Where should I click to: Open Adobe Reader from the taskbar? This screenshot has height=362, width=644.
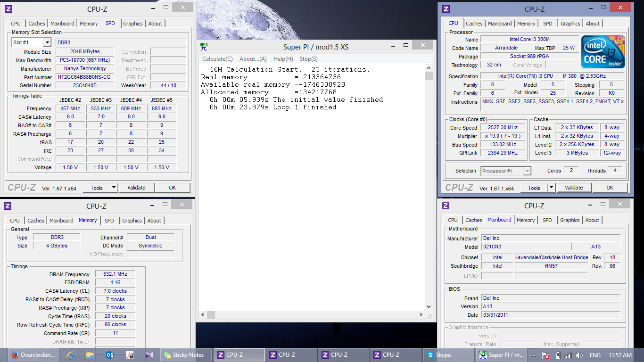tap(130, 355)
